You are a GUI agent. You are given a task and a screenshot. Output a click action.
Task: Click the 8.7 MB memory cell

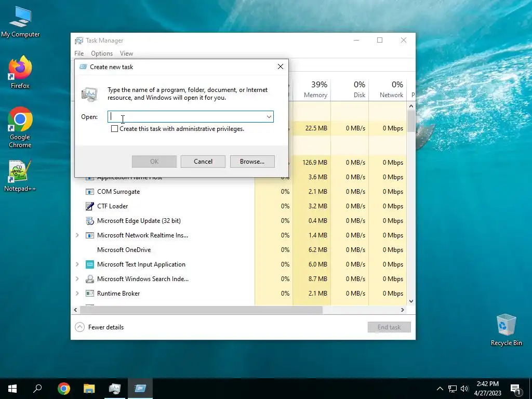(x=318, y=279)
